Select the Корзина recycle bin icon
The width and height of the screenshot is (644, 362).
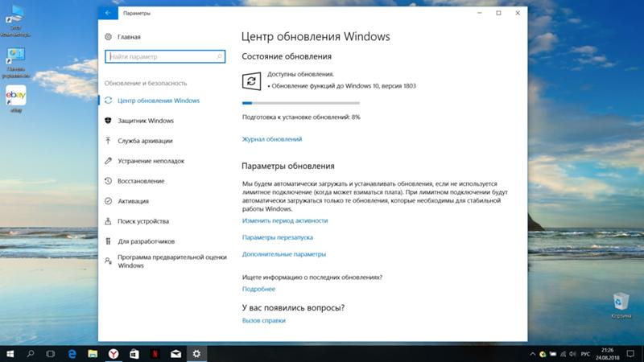(x=621, y=306)
